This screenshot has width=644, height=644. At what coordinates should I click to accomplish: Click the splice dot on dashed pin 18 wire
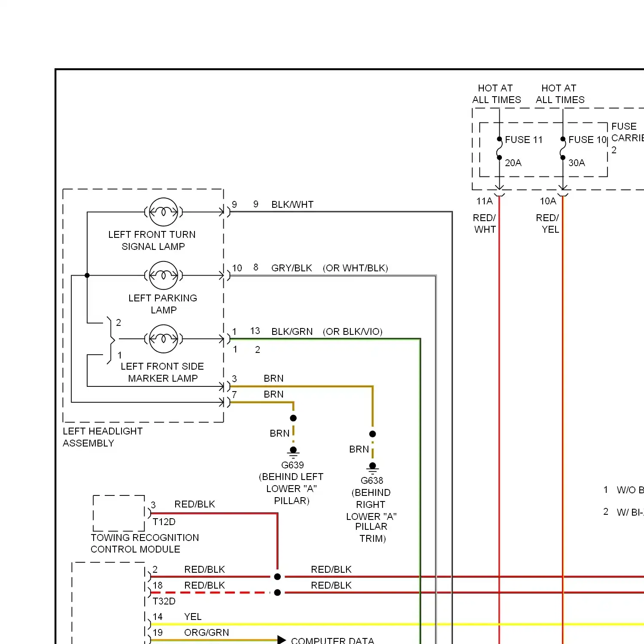277,592
